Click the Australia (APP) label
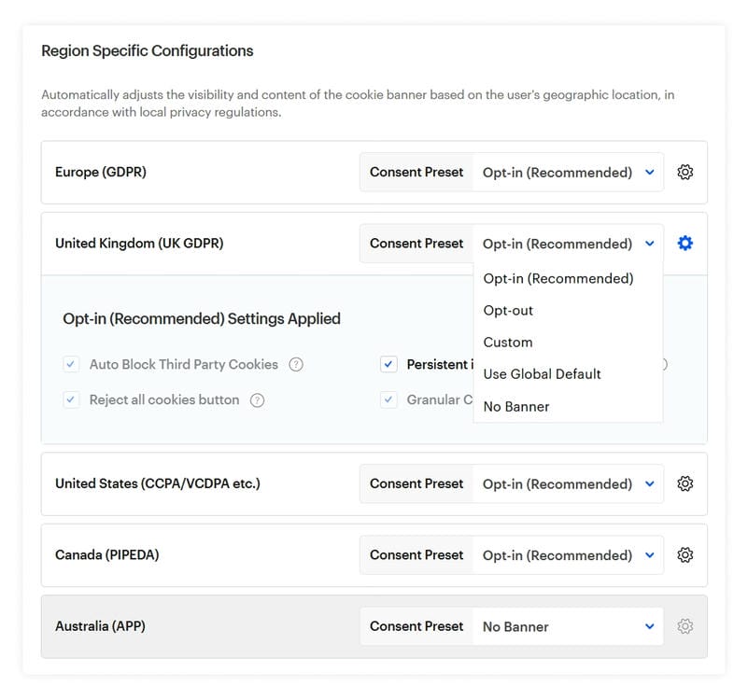The width and height of the screenshot is (748, 700). pos(100,626)
